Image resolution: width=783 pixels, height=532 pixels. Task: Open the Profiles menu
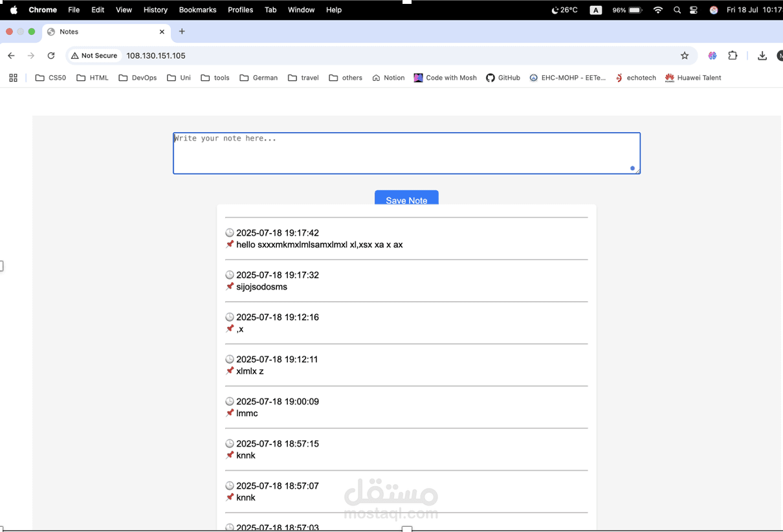pos(240,10)
